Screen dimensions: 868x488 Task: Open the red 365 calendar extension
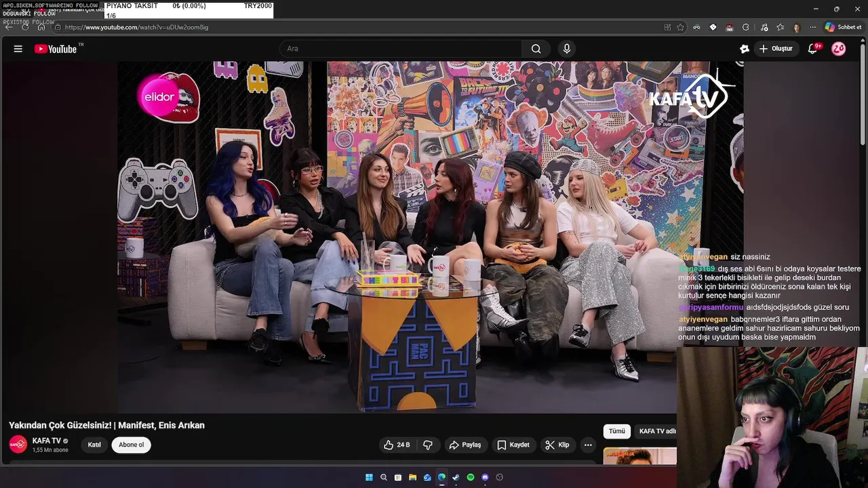[x=729, y=27]
